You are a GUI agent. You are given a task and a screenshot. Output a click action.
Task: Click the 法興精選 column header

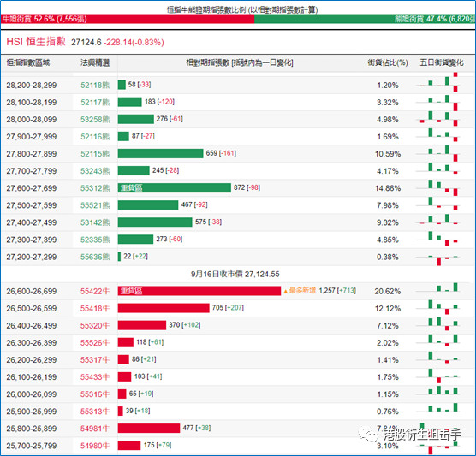click(95, 62)
